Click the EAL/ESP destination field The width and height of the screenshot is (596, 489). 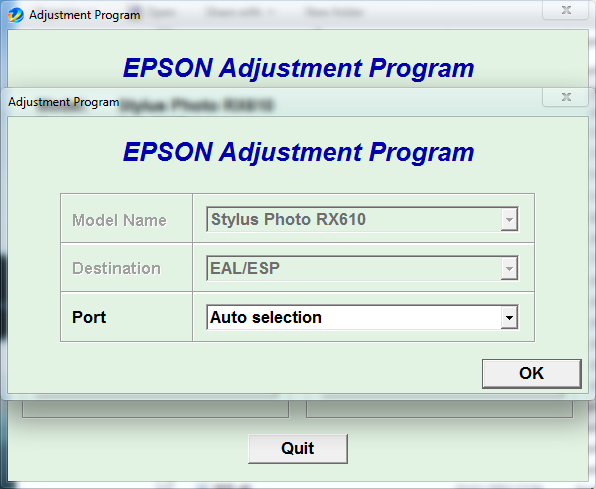pyautogui.click(x=362, y=268)
